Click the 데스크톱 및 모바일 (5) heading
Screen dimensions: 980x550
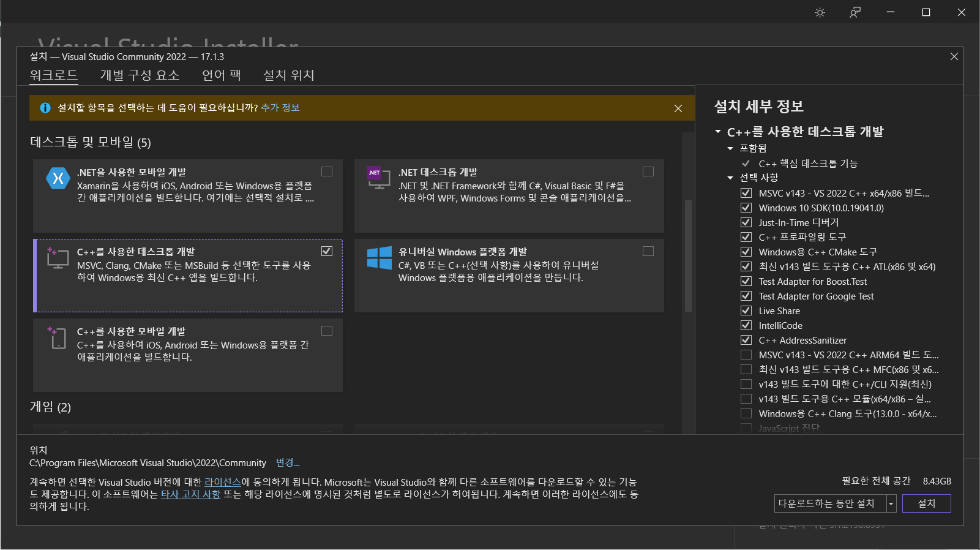(91, 142)
